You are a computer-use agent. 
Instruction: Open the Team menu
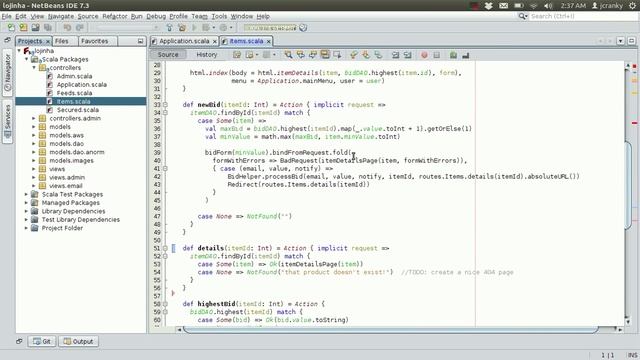[x=200, y=16]
